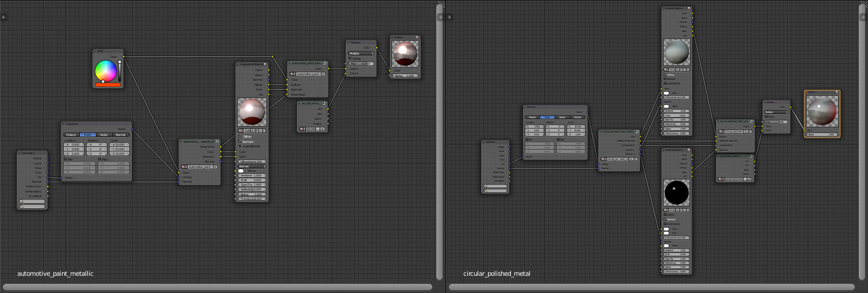
Task: Click the Fac 0.750 field in Multiply node
Action: 361,64
